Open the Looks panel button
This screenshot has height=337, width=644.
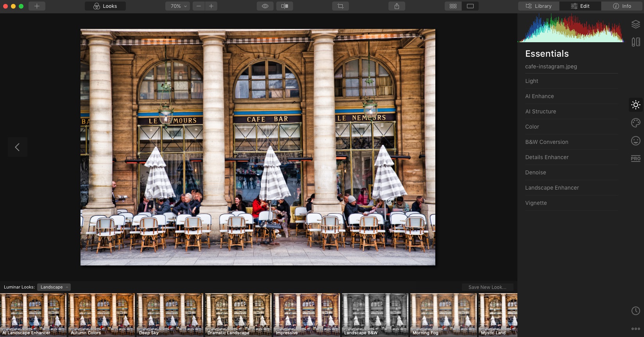coord(105,6)
